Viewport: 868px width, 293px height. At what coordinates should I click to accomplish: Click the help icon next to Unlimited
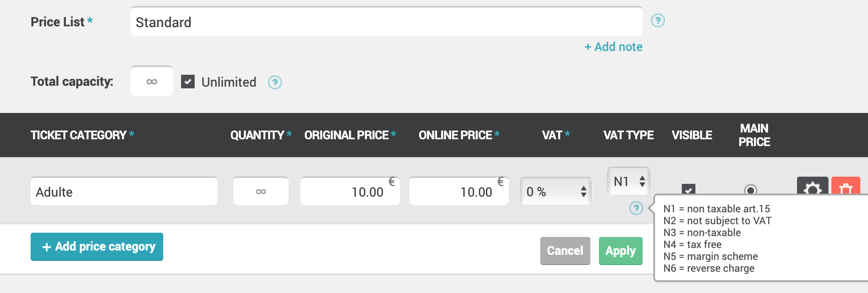click(x=275, y=82)
